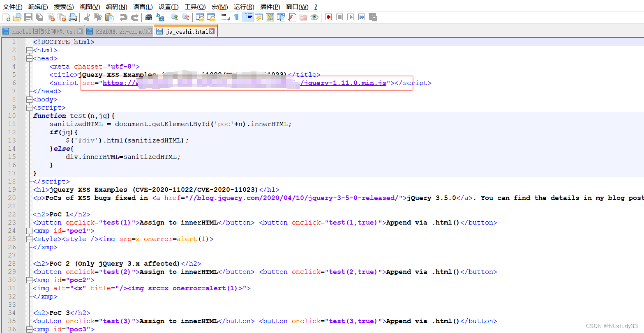Open Find with the binoculars icon

point(149,17)
